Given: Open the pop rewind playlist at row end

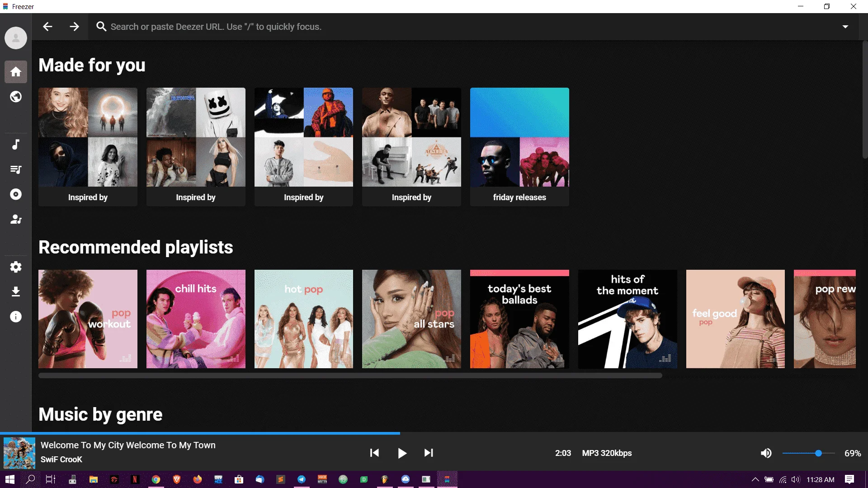Looking at the screenshot, I should point(825,319).
